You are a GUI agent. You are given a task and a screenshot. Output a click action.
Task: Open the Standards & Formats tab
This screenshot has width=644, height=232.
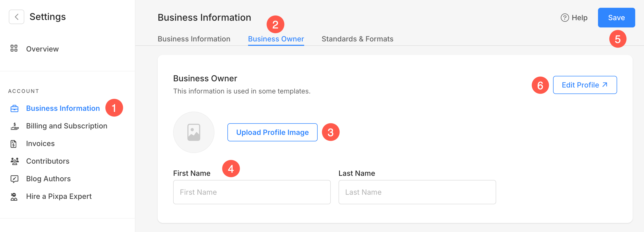pos(357,39)
